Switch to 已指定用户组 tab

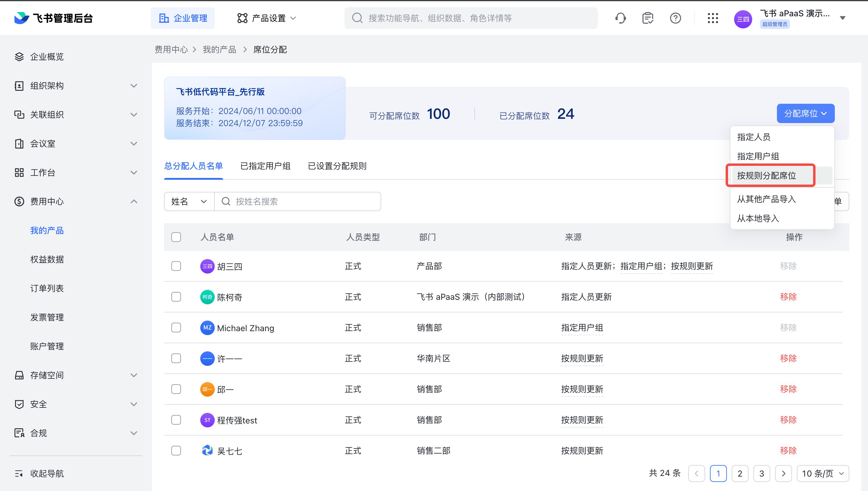(265, 166)
